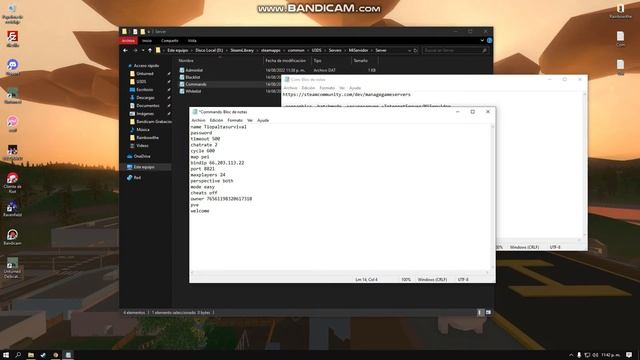
Task: Open Ayuda menu in Commands Notepad
Action: click(263, 120)
